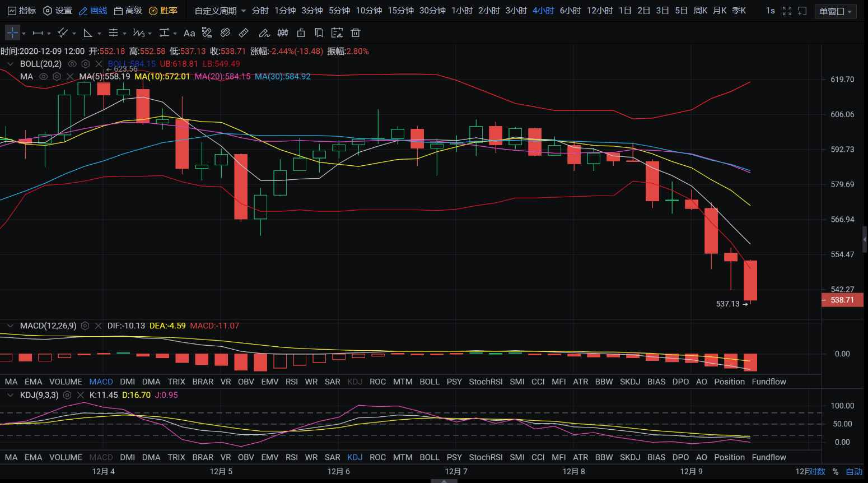
Task: Click the 指标 indicators button
Action: [22, 11]
